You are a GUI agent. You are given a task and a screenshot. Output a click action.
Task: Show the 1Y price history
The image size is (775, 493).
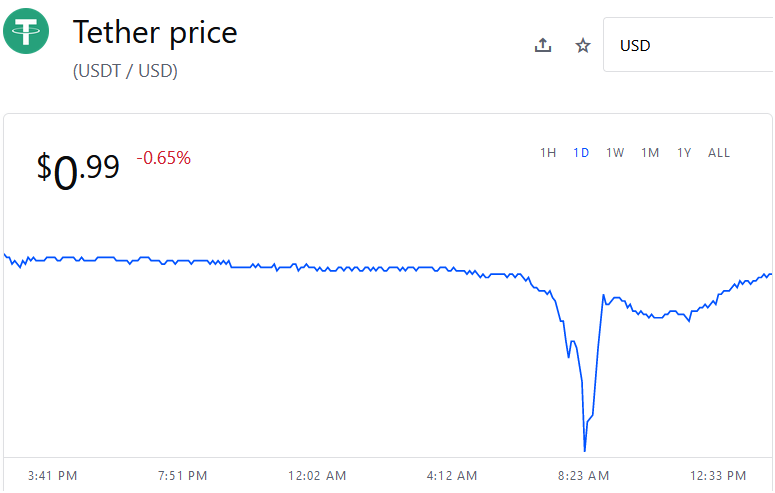point(684,153)
